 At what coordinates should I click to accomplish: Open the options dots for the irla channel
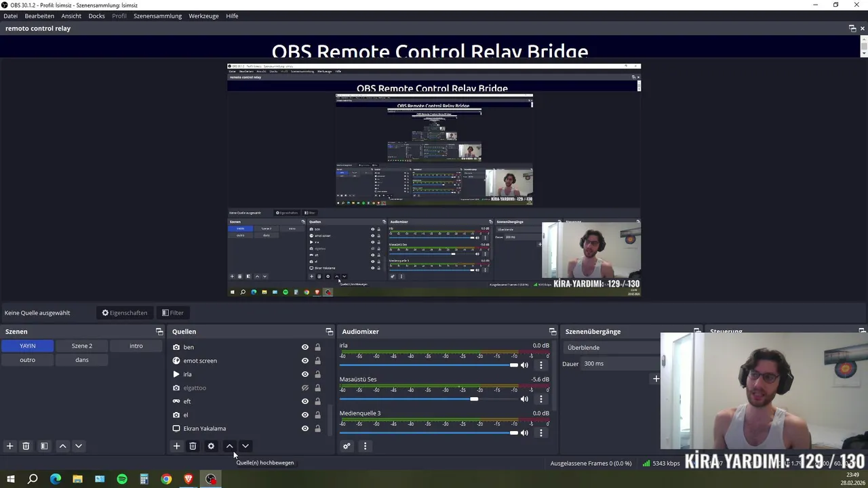[540, 365]
